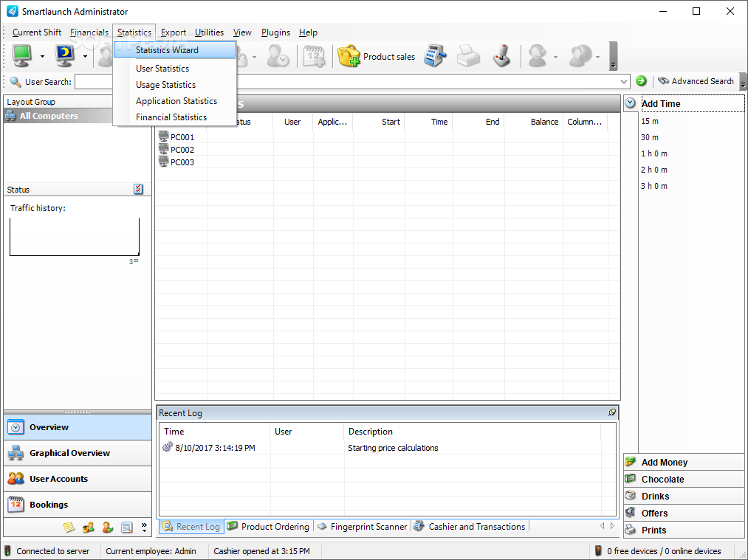748x560 pixels.
Task: Expand the Prints panel
Action: pyautogui.click(x=684, y=530)
